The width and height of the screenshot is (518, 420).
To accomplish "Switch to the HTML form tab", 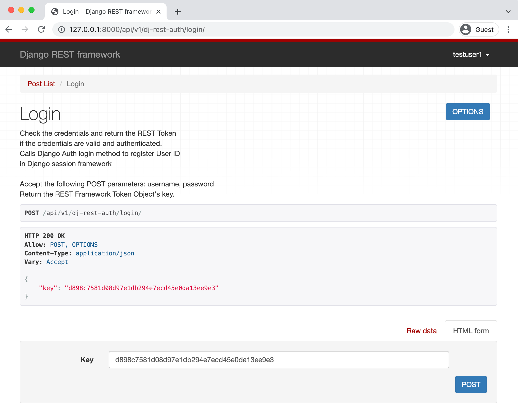I will (471, 331).
